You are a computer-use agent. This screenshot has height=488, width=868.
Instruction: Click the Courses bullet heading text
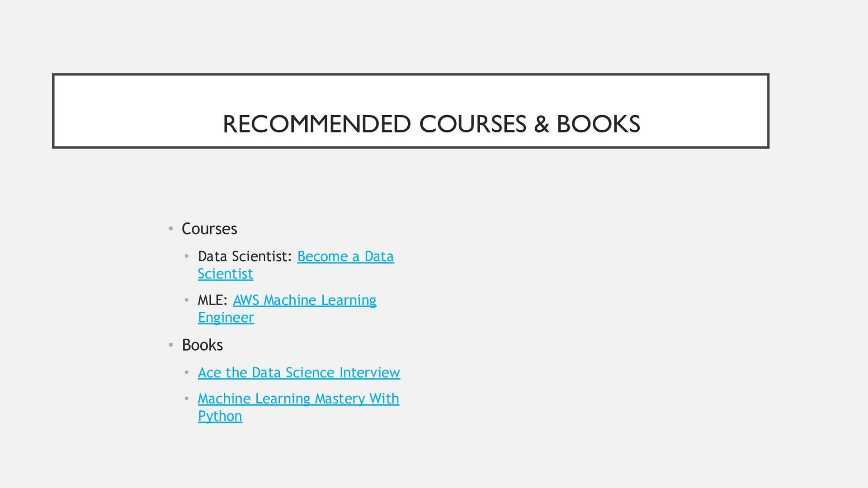pyautogui.click(x=209, y=229)
